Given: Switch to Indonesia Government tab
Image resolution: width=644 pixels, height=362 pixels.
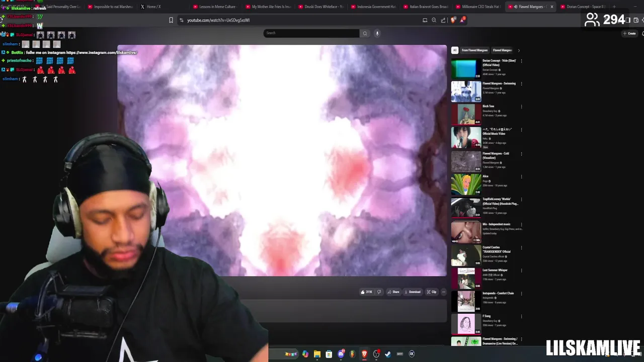Looking at the screenshot, I should [x=373, y=7].
